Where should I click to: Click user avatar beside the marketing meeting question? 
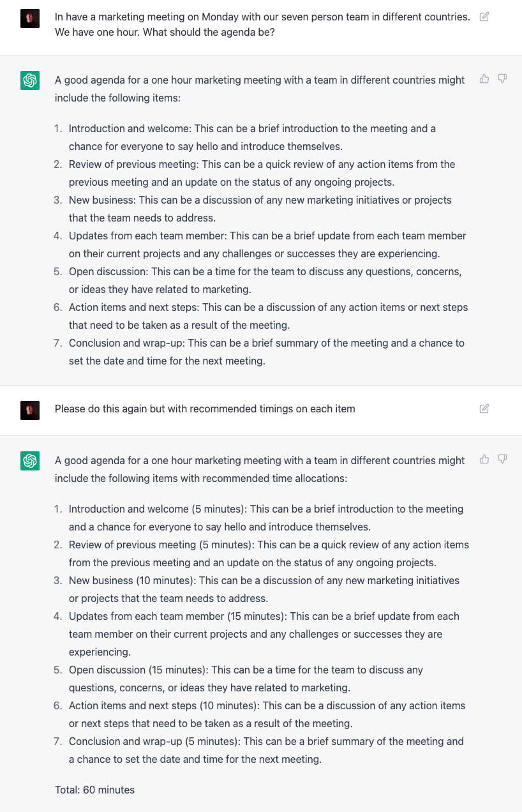tap(30, 19)
